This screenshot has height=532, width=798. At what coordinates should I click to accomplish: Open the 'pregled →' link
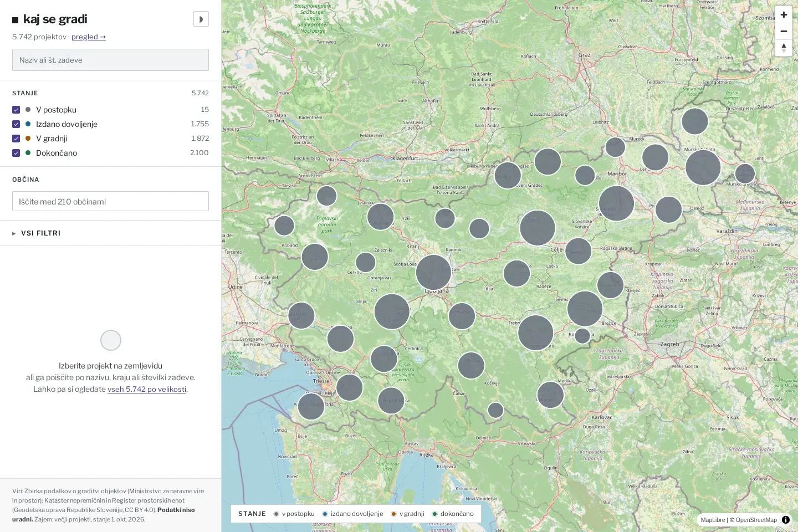(89, 37)
